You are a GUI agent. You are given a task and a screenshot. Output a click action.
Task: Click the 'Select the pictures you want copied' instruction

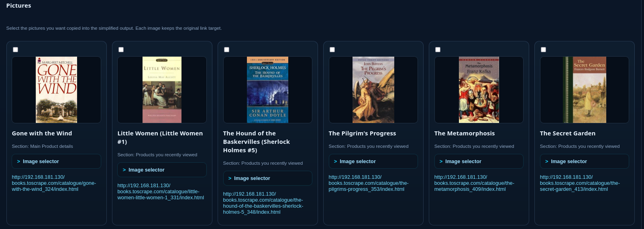114,28
